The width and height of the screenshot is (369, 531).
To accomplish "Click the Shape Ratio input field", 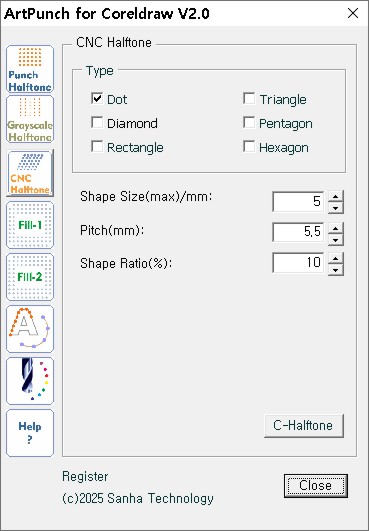I will (x=298, y=262).
